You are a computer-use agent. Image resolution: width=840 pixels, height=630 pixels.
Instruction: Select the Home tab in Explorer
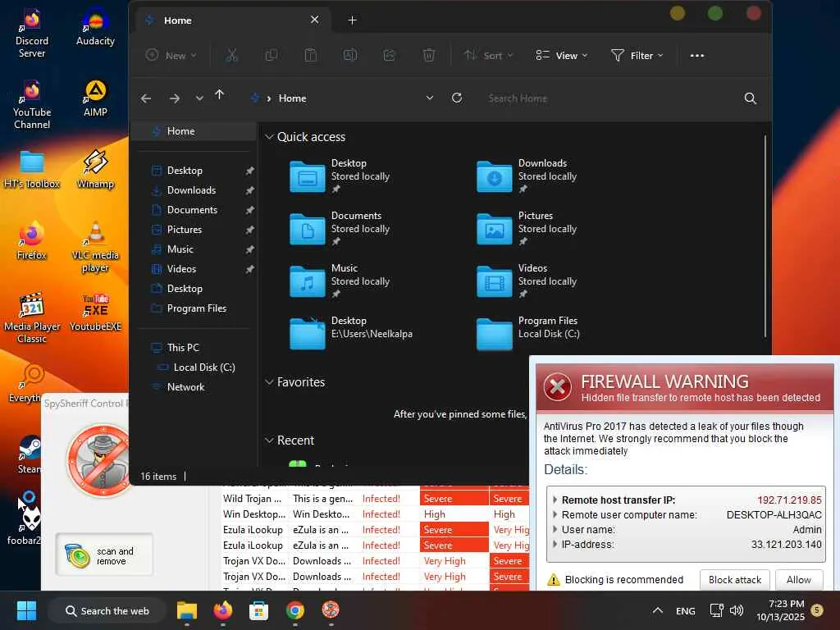tap(232, 21)
